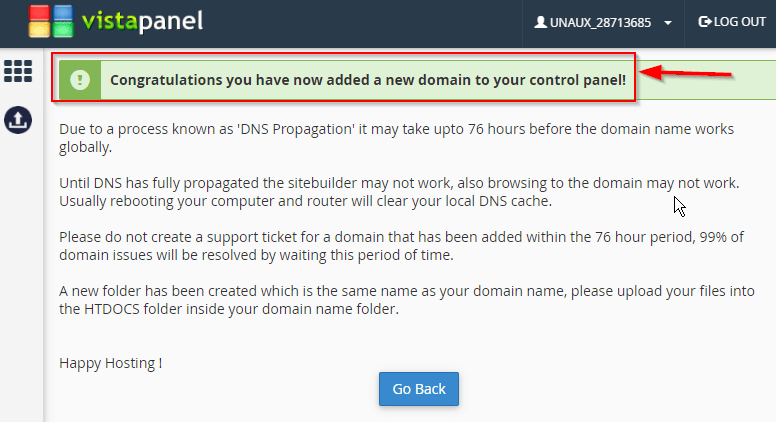Screen dimensions: 776x422
Task: Click the vistapanel wordmark text
Action: [x=143, y=21]
